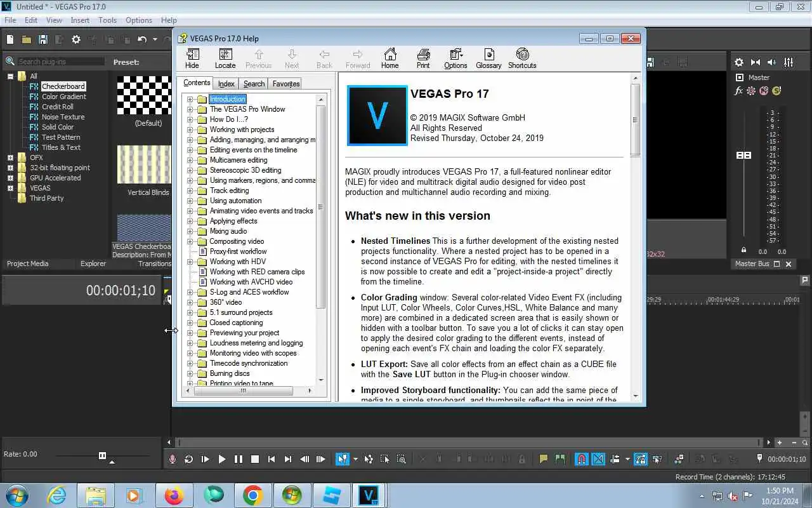This screenshot has height=508, width=812.
Task: Toggle Master Bus fader lock icon
Action: tap(744, 250)
